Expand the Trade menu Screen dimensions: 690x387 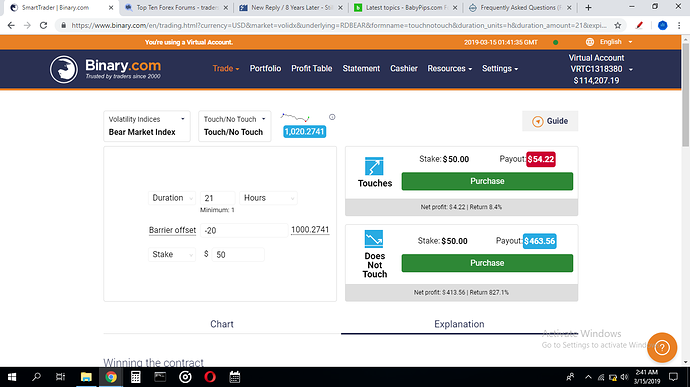click(226, 69)
